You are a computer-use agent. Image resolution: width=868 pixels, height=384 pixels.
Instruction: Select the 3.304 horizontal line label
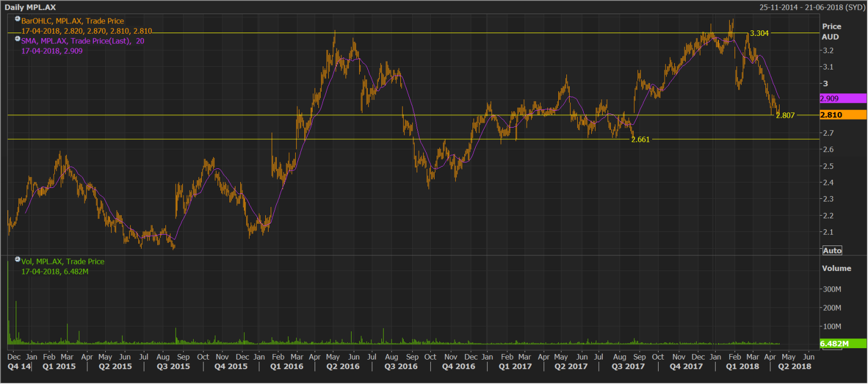coord(759,33)
